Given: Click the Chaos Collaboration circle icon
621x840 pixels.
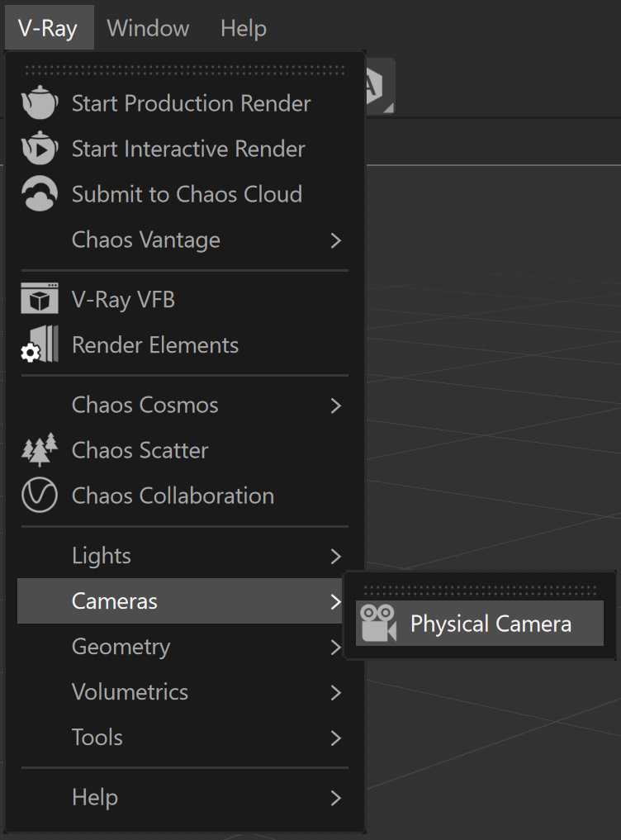Looking at the screenshot, I should (40, 496).
